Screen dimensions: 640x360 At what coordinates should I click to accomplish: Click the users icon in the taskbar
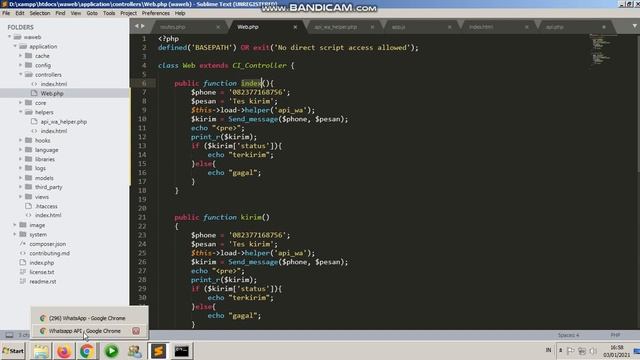[x=135, y=351]
